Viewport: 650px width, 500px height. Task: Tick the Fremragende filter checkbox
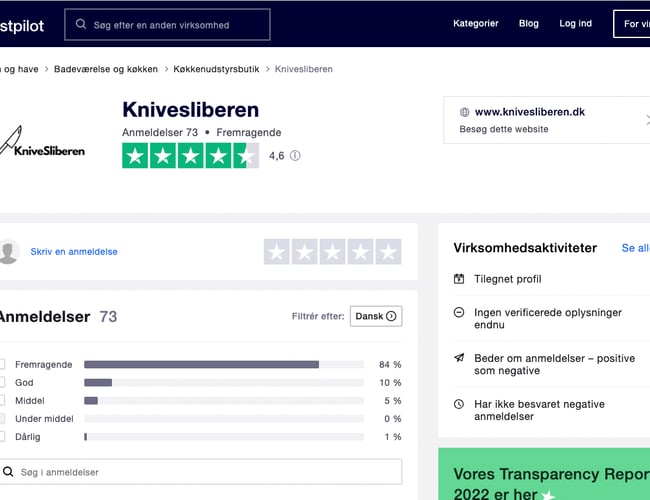click(2, 364)
